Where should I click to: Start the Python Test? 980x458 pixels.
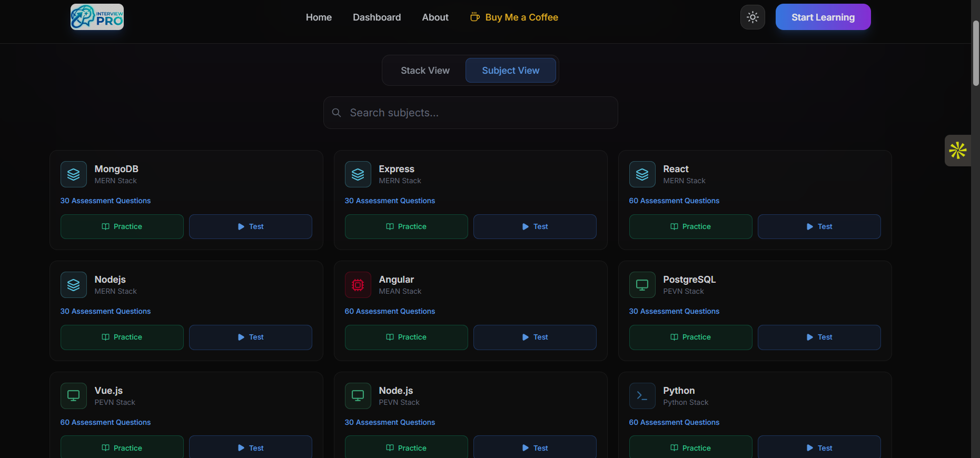(x=819, y=447)
